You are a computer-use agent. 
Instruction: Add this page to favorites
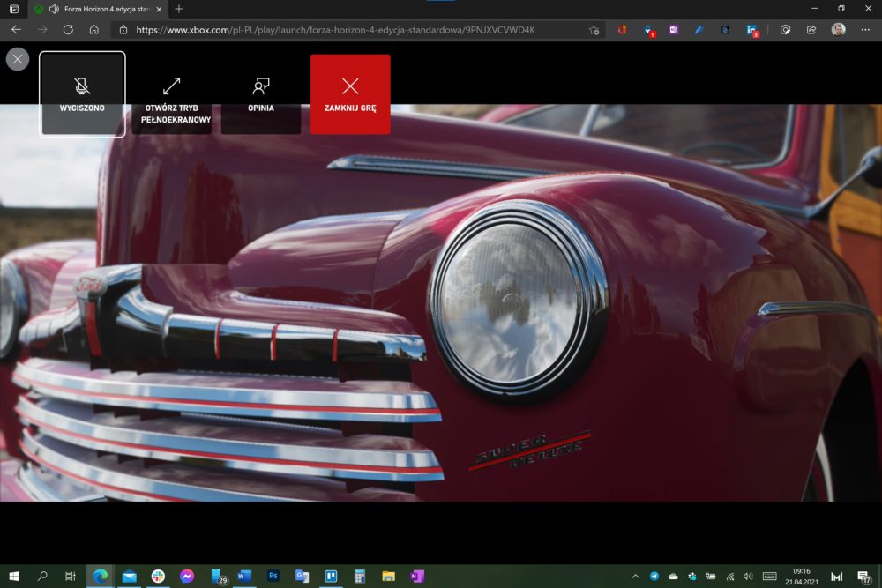594,30
